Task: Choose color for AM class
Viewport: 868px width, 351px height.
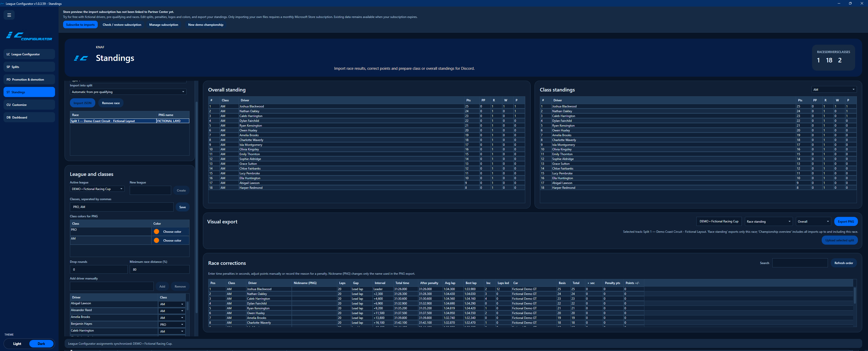Action: (x=172, y=240)
